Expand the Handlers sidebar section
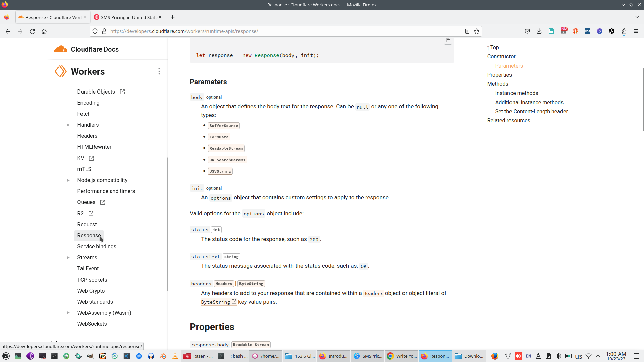The width and height of the screenshot is (644, 362). [x=68, y=125]
